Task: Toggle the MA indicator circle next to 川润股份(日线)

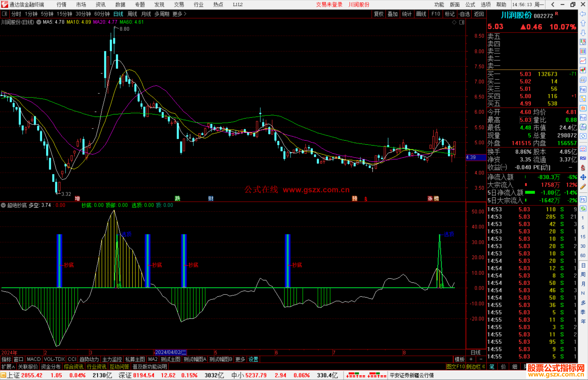Action: (x=39, y=22)
